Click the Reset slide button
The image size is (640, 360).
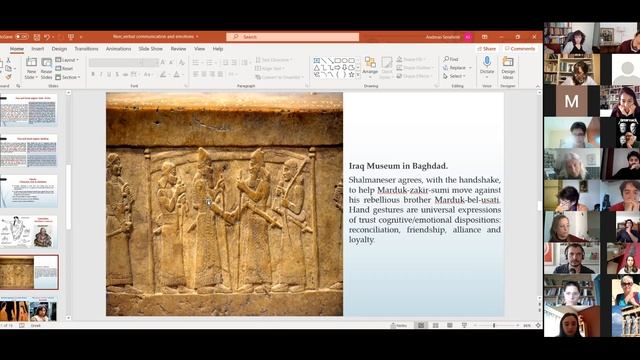pyautogui.click(x=64, y=68)
